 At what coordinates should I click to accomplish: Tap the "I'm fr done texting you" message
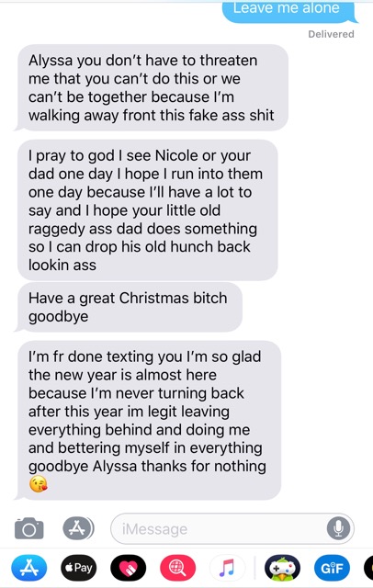148,421
